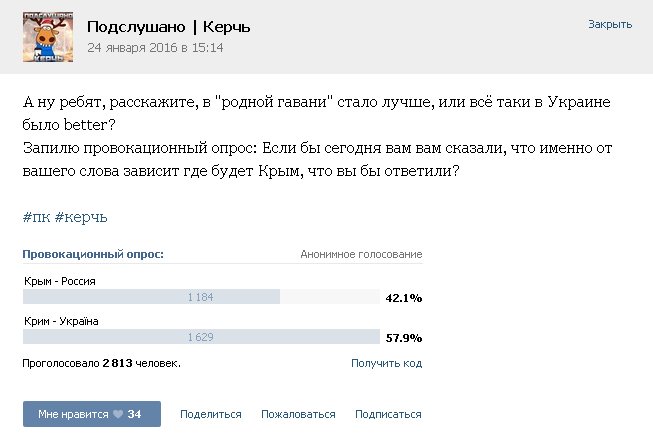Share the post via Поделиться

tap(211, 414)
